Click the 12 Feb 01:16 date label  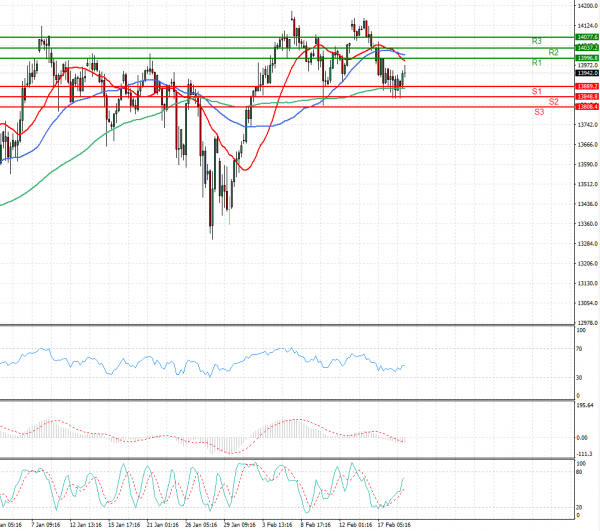[x=355, y=524]
